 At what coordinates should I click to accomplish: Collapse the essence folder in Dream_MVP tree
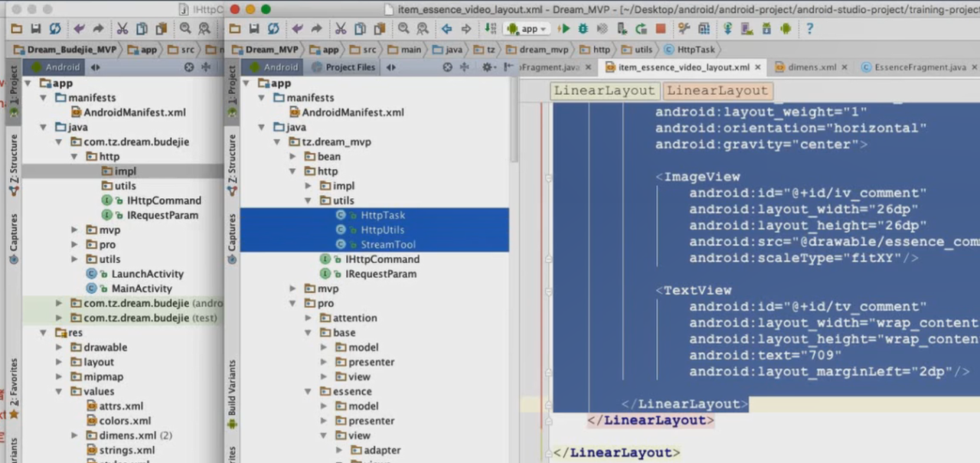tap(308, 392)
